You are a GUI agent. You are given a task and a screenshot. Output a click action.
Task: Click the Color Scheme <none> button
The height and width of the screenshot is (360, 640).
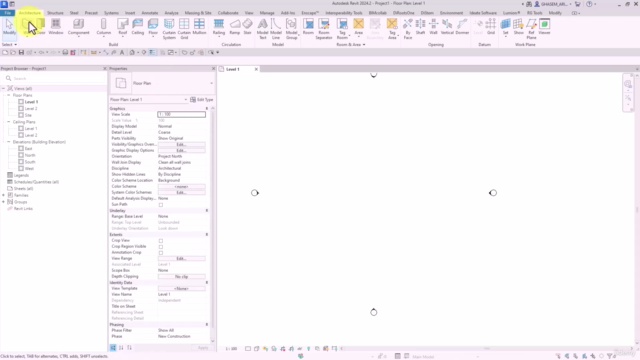point(182,187)
